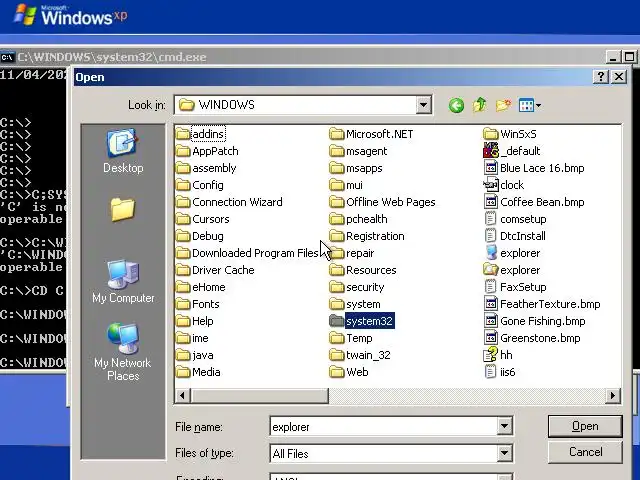
Task: Select the Connection Wizard folder
Action: (x=229, y=202)
